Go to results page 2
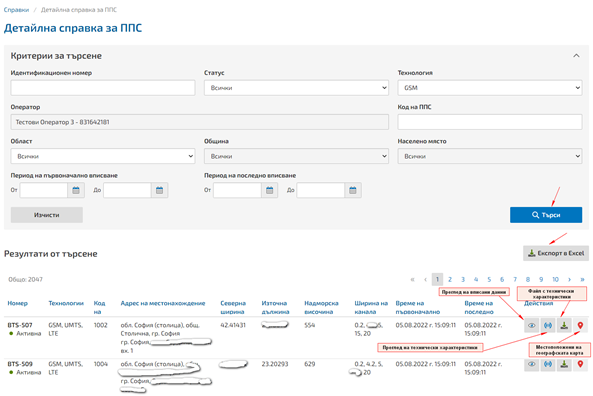 (x=450, y=280)
